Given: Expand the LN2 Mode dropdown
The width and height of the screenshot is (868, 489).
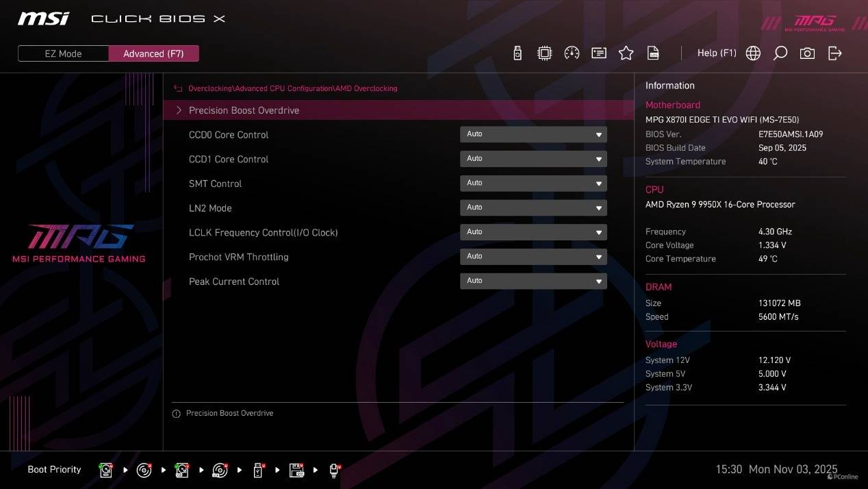Looking at the screenshot, I should click(x=533, y=208).
